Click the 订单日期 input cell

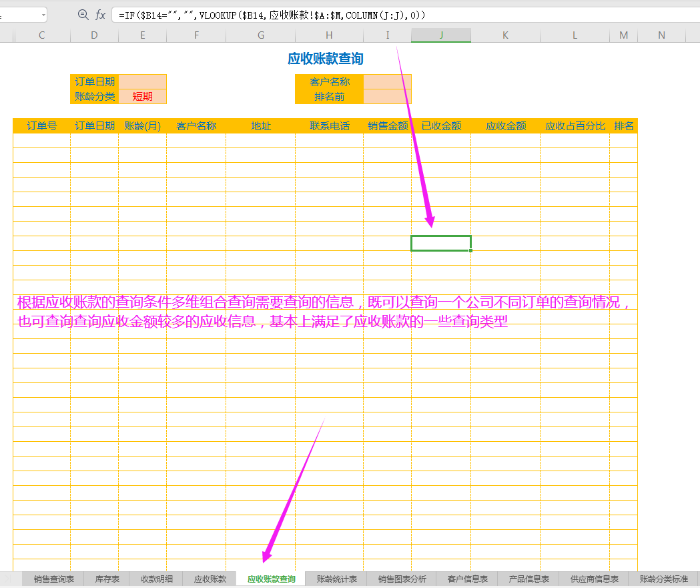(x=143, y=81)
